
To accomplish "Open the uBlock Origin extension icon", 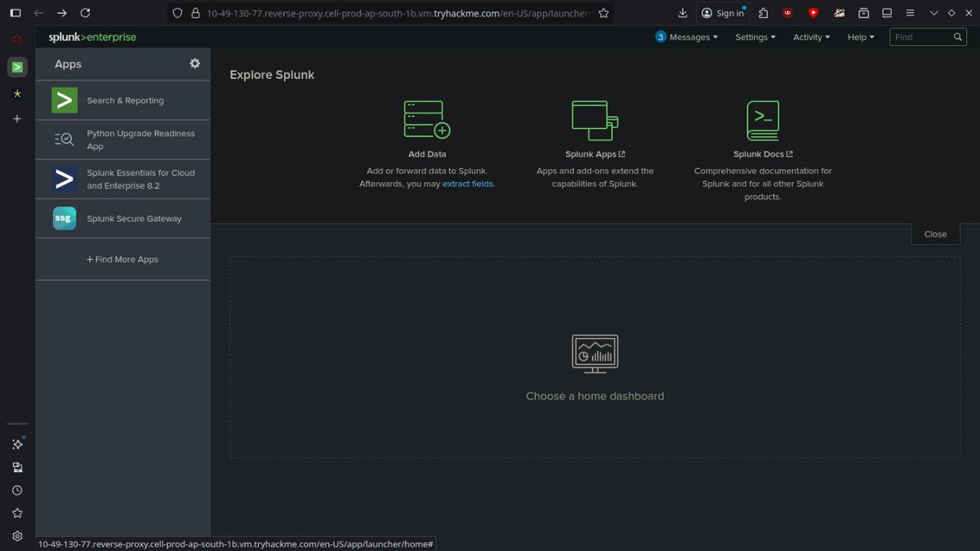I will [x=787, y=13].
